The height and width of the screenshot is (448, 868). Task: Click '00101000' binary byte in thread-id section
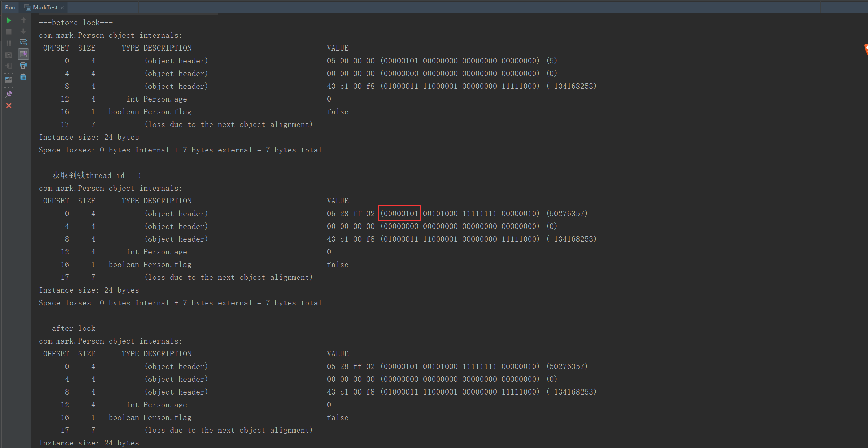(440, 214)
